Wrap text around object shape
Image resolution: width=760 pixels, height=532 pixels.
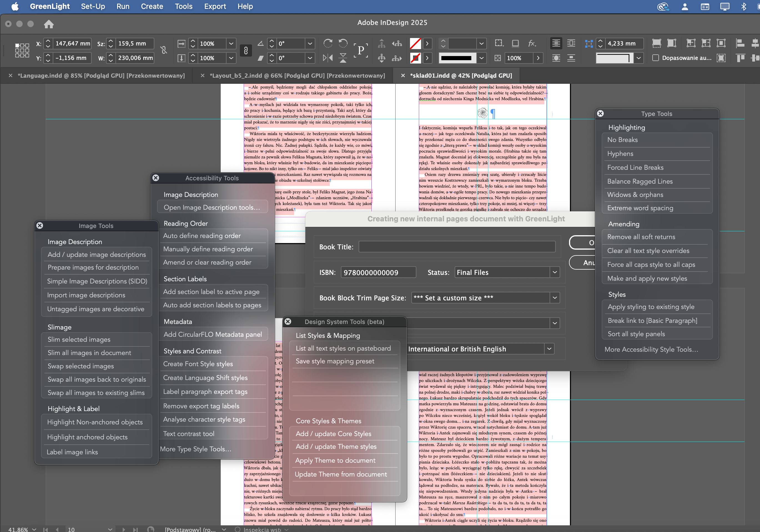(x=556, y=58)
